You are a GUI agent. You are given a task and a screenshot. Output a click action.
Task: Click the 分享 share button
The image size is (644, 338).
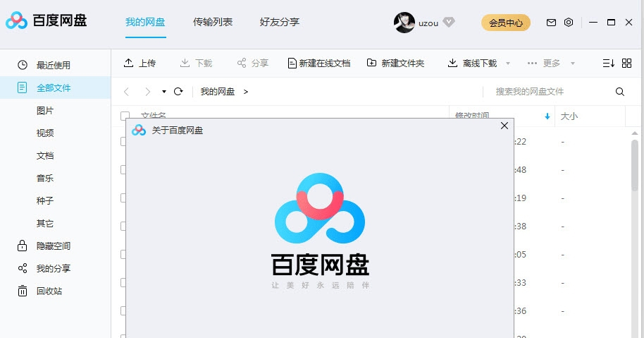point(252,63)
